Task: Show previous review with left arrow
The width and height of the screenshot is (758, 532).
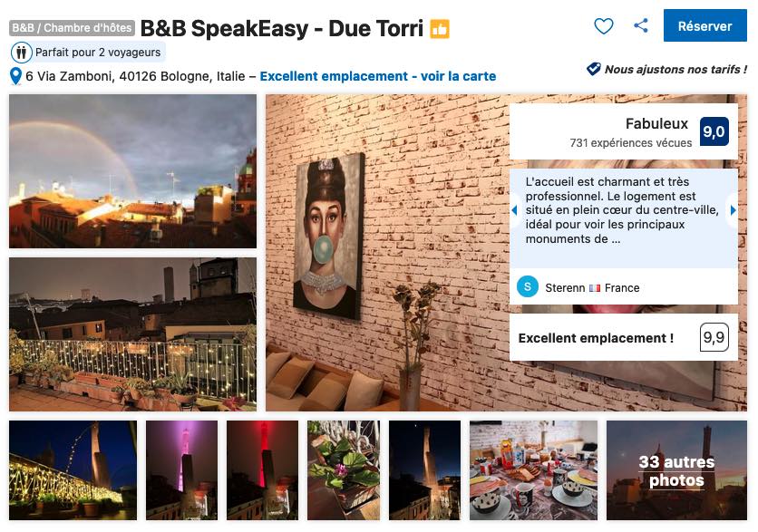Action: click(x=514, y=210)
